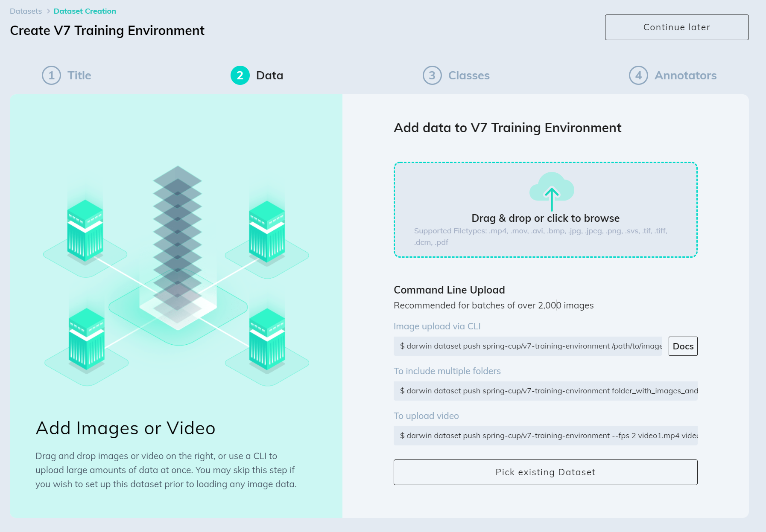Image resolution: width=766 pixels, height=532 pixels.
Task: Click the step 3 Classes circle icon
Action: [x=432, y=75]
